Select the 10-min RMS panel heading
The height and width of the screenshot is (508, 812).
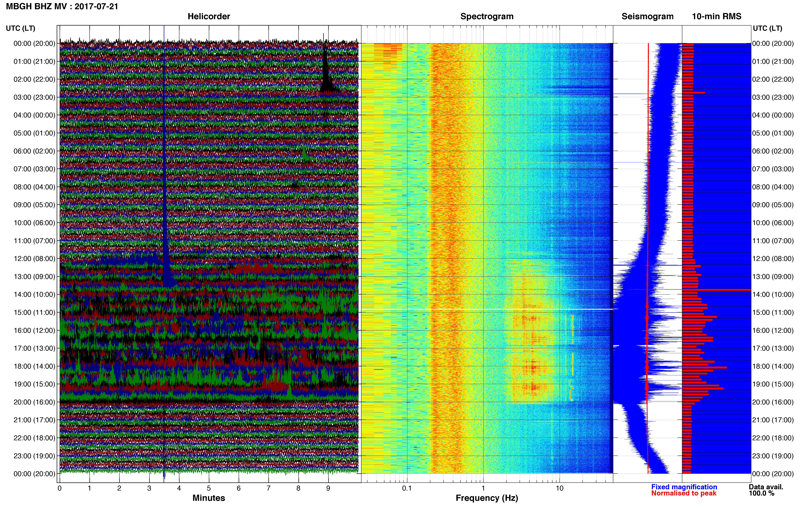[717, 16]
